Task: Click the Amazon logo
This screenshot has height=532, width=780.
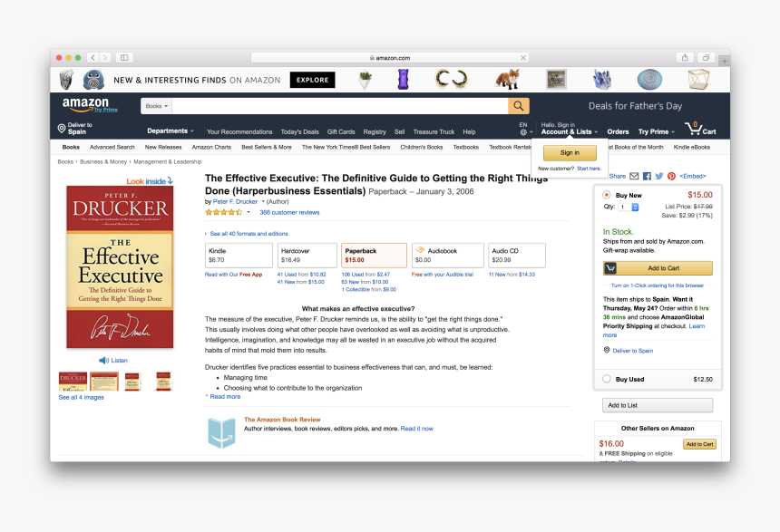Action: 85,105
